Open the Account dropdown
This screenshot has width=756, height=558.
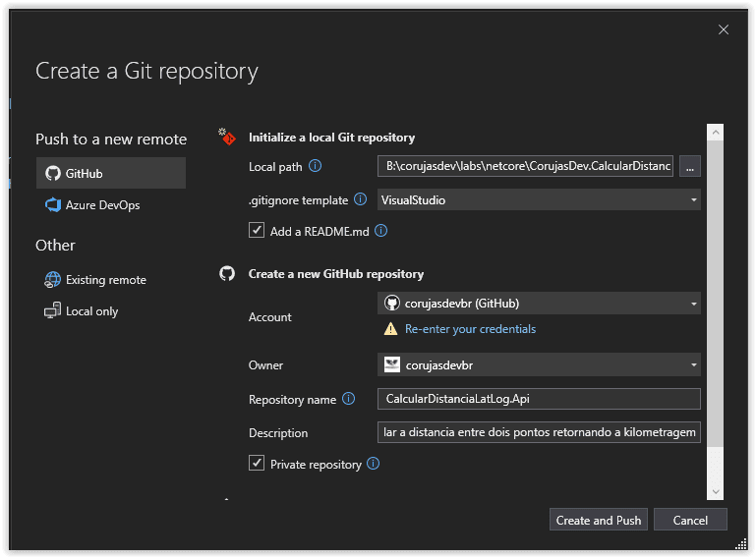pyautogui.click(x=539, y=304)
